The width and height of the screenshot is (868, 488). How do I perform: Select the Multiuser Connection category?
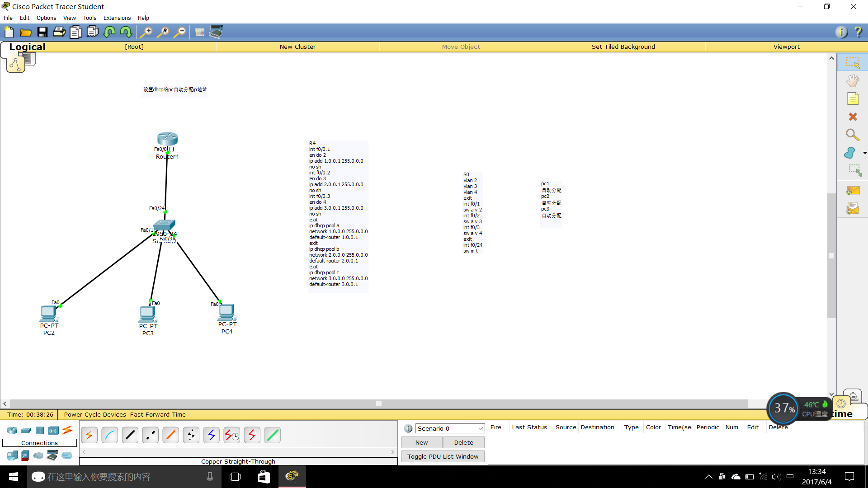67,455
